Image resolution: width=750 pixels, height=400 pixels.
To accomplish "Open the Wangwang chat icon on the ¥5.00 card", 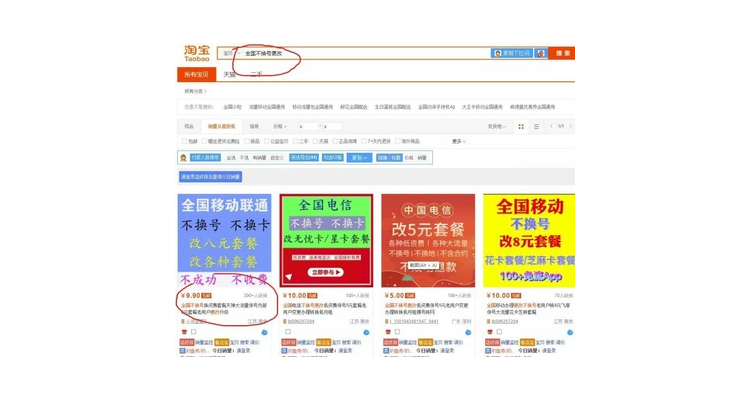I will [468, 332].
